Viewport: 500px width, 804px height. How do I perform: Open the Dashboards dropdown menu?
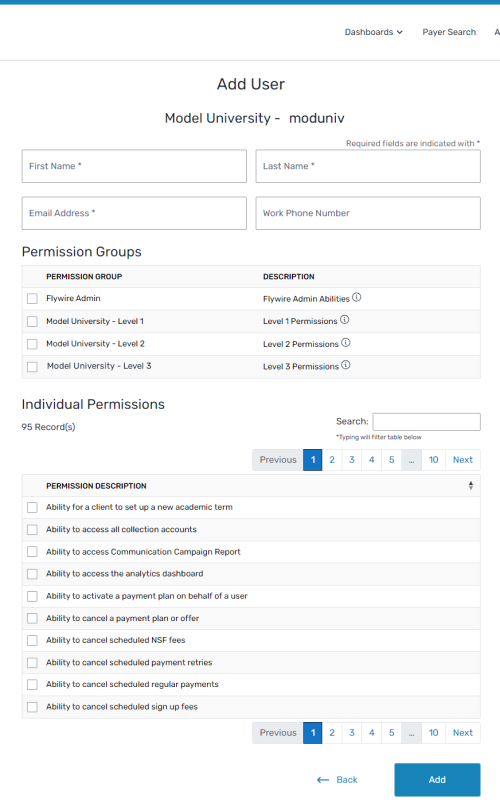[373, 32]
